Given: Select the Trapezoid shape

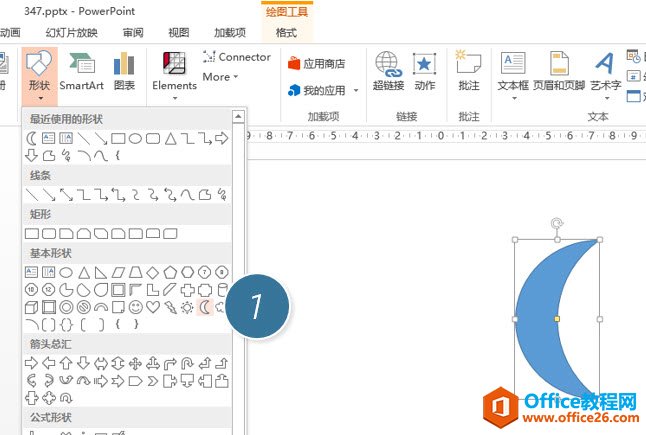Looking at the screenshot, I should pyautogui.click(x=136, y=272).
